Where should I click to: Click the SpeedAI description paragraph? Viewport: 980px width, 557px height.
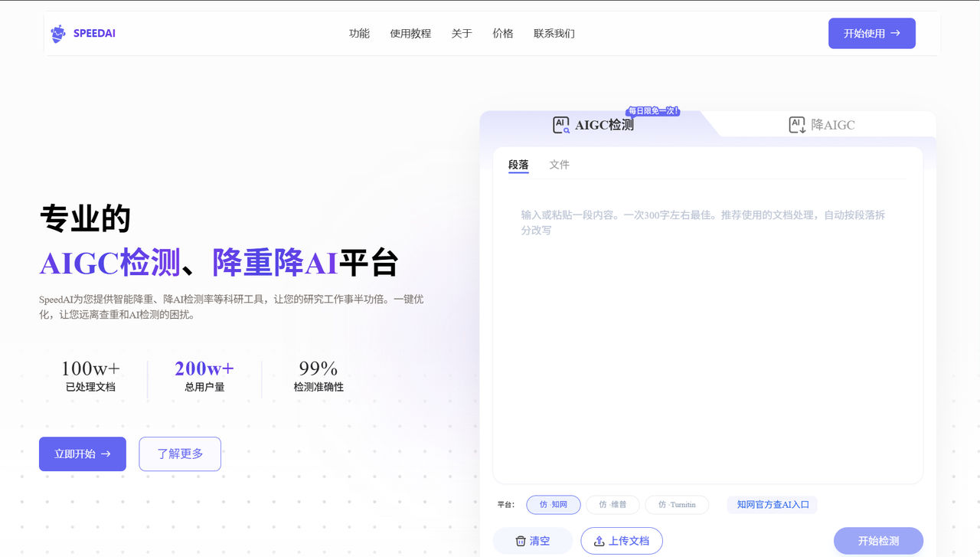(231, 306)
